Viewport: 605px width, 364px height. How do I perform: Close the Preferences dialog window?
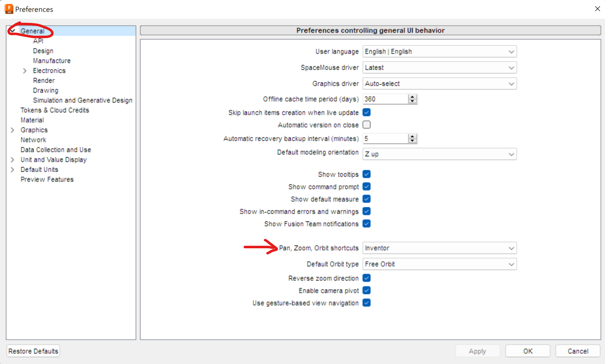click(x=597, y=9)
